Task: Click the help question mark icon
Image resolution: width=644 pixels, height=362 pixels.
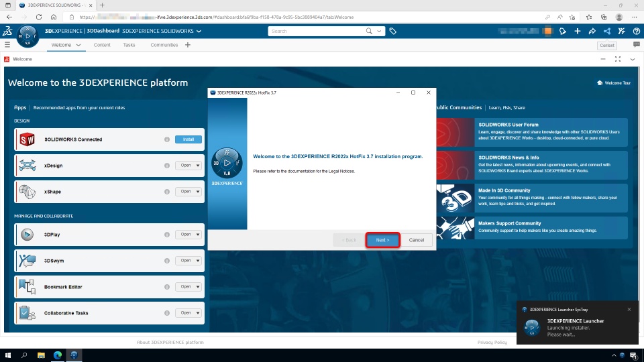Action: (637, 32)
